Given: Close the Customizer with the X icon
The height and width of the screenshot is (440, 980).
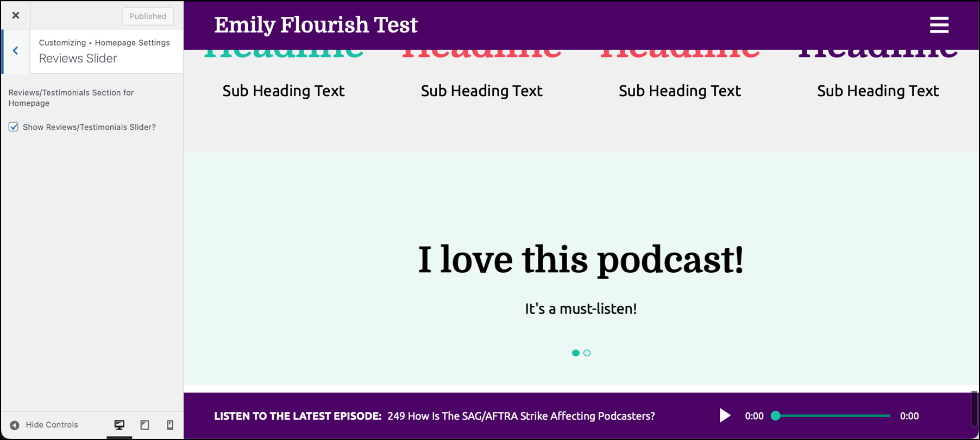Looking at the screenshot, I should pyautogui.click(x=16, y=15).
